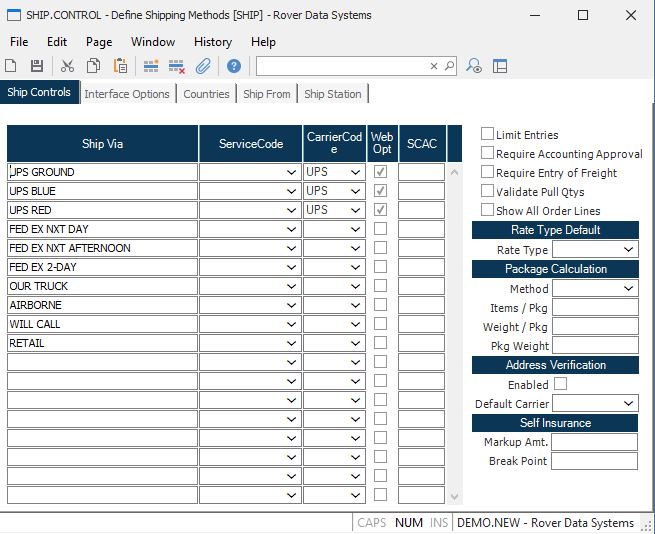Open the Ship Station tab
The height and width of the screenshot is (534, 655).
333,94
